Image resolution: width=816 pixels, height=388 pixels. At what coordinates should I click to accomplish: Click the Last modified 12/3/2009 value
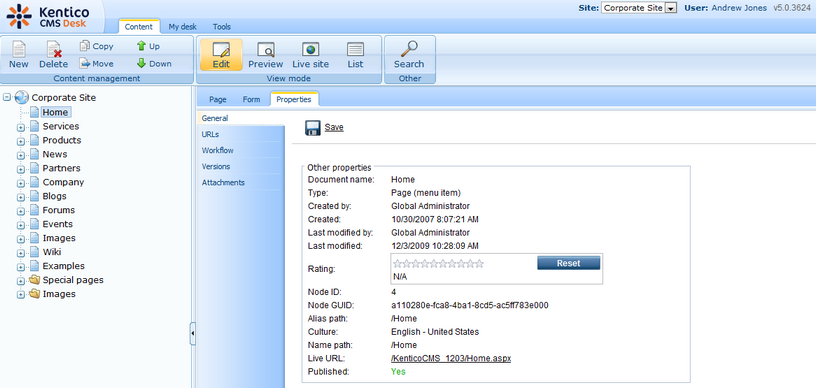coord(435,245)
